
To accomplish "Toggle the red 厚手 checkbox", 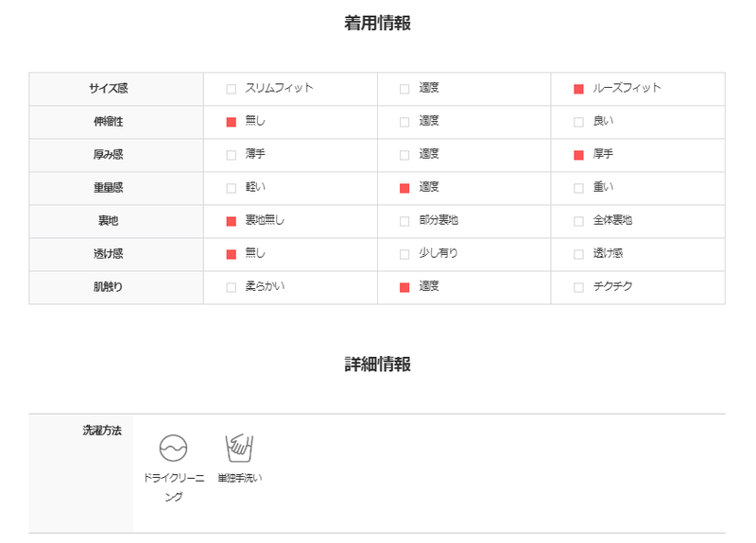I will tap(578, 155).
